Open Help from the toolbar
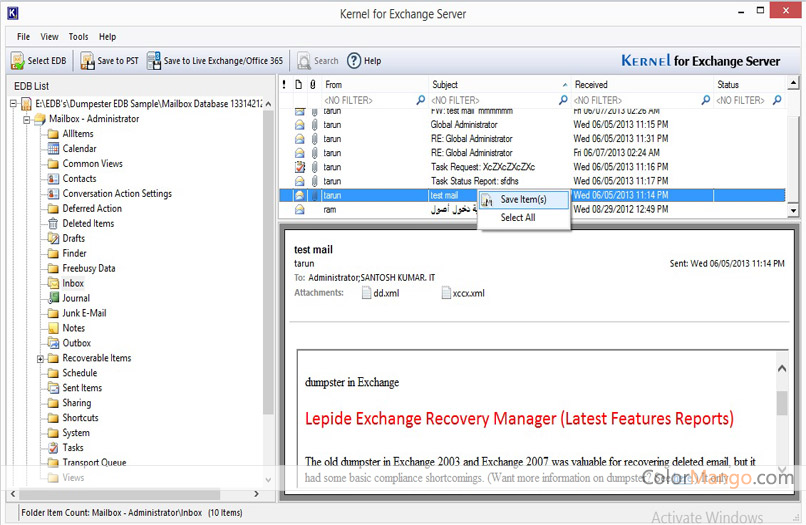The image size is (806, 525). point(366,61)
